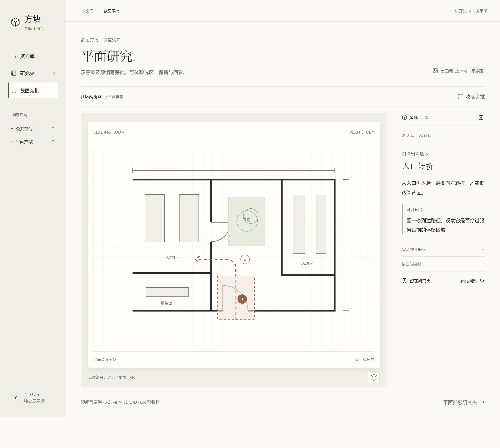Expand the 依据与限制 section
The height and width of the screenshot is (448, 500).
pyautogui.click(x=443, y=264)
